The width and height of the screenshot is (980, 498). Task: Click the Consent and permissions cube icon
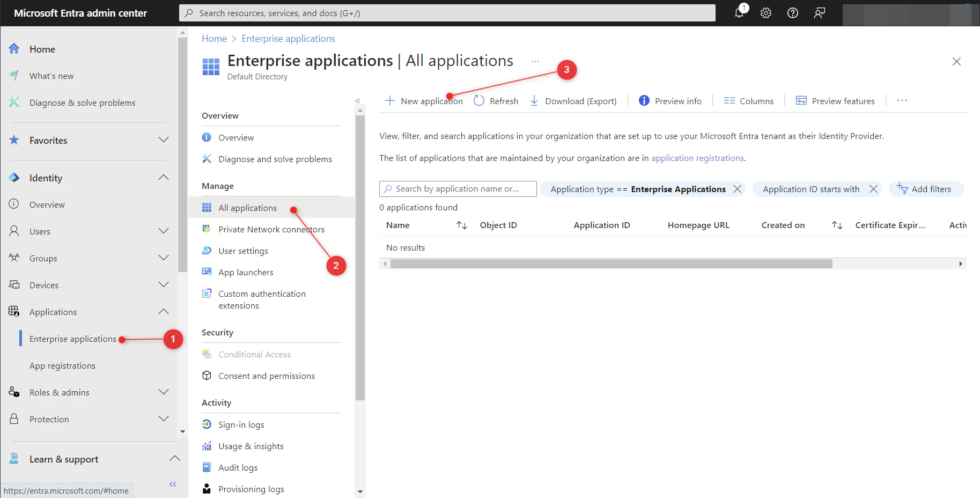[x=207, y=376]
